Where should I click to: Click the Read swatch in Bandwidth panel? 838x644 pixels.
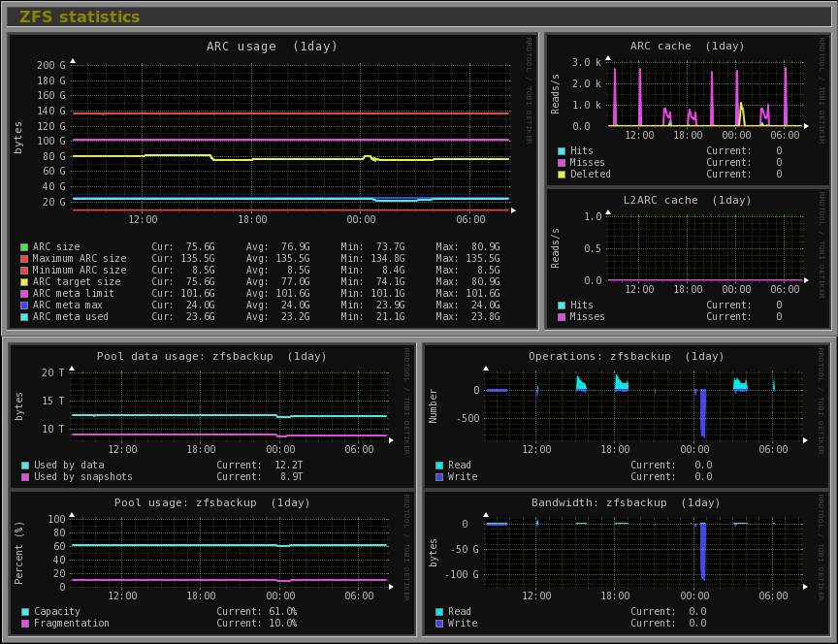click(439, 612)
